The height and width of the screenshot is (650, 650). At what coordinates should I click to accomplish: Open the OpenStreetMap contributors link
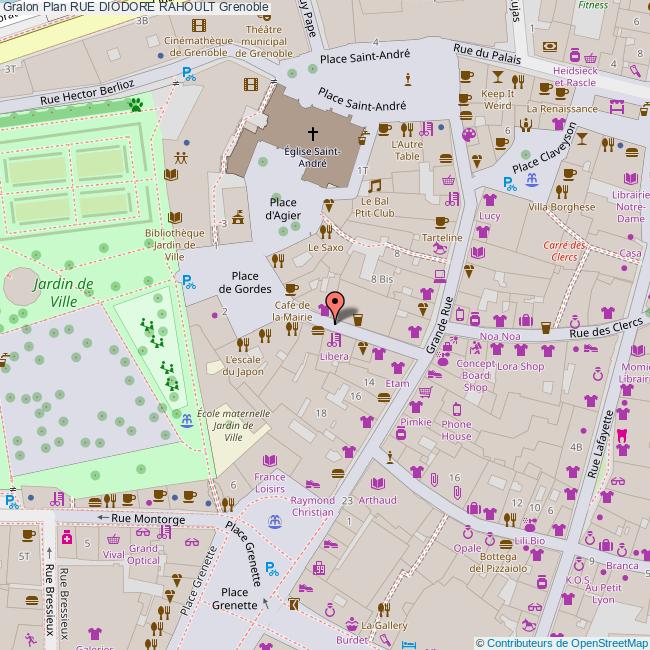562,642
